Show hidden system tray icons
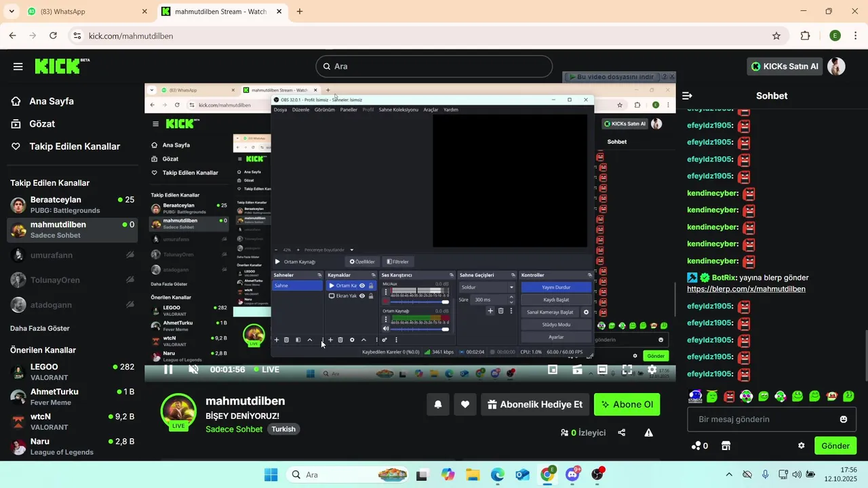 tap(729, 474)
